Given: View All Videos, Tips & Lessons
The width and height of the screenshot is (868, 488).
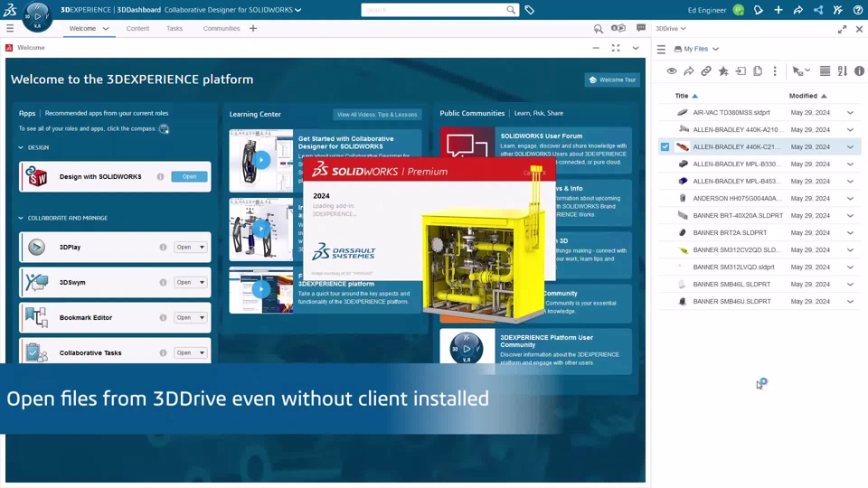Looking at the screenshot, I should (377, 115).
